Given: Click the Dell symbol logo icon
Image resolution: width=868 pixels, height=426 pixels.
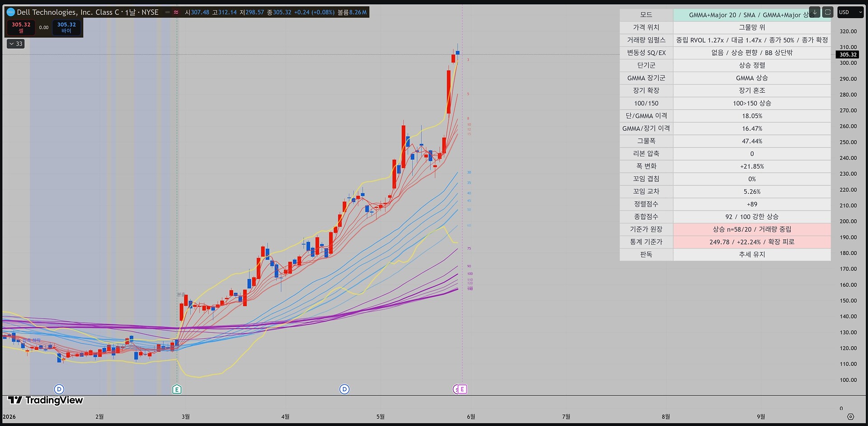Looking at the screenshot, I should (x=11, y=12).
